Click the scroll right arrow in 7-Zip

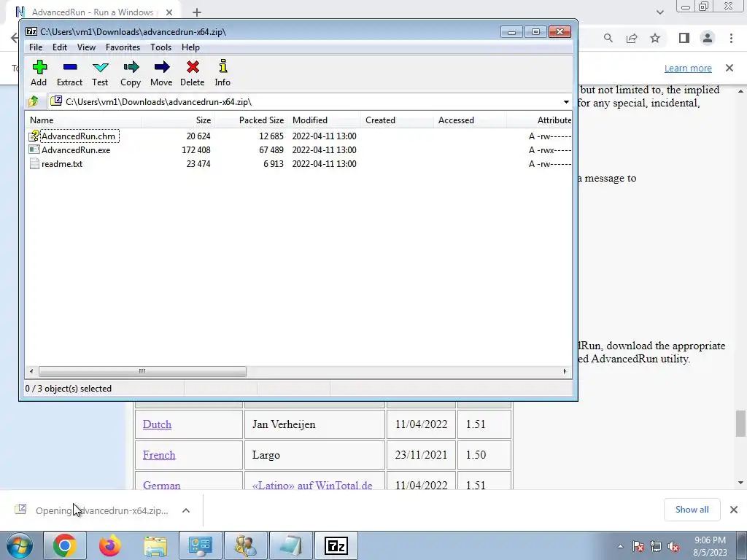click(565, 371)
